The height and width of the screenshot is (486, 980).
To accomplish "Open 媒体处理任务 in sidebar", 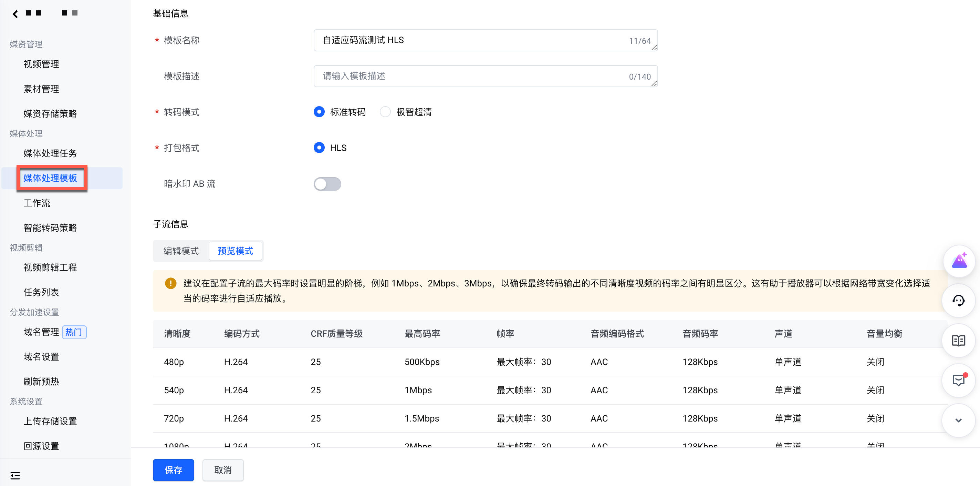I will point(50,153).
